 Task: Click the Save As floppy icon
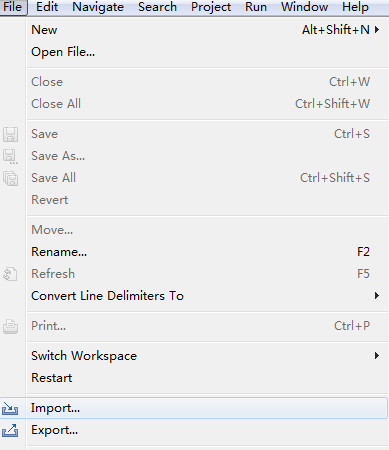[10, 157]
